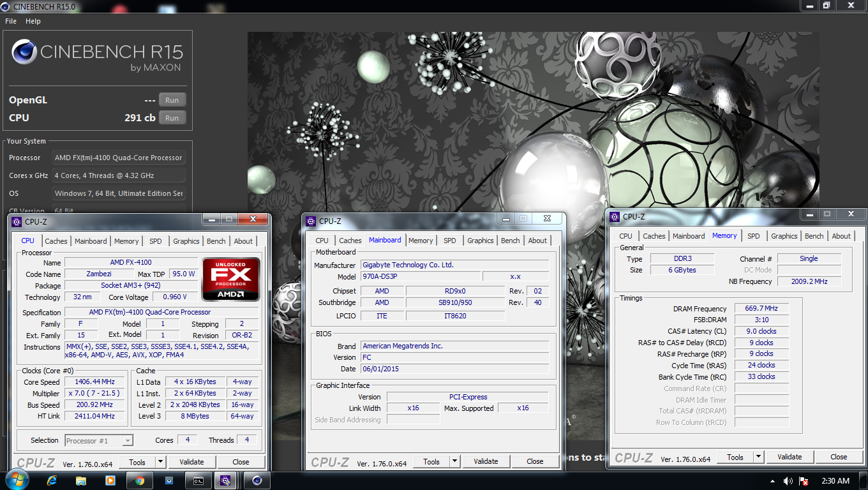
Task: Click Southbridge model SB910/950
Action: click(456, 302)
